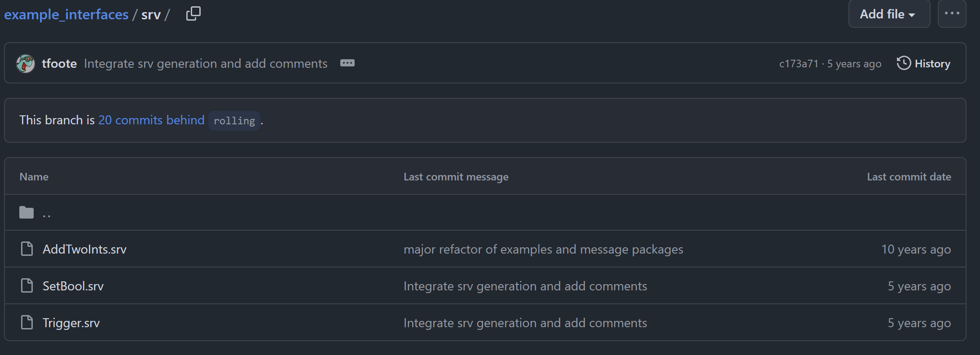Open AddTwoInts.srv file
Screen dimensions: 980x355
click(84, 249)
